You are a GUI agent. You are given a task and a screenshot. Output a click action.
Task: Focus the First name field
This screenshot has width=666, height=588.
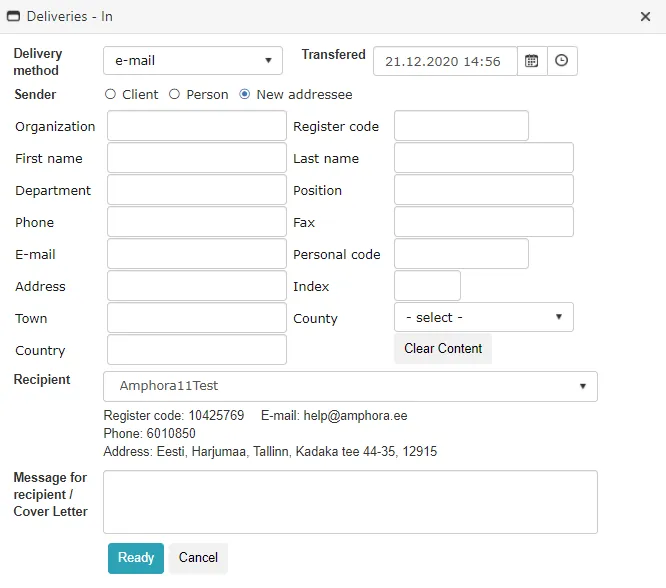pos(197,158)
